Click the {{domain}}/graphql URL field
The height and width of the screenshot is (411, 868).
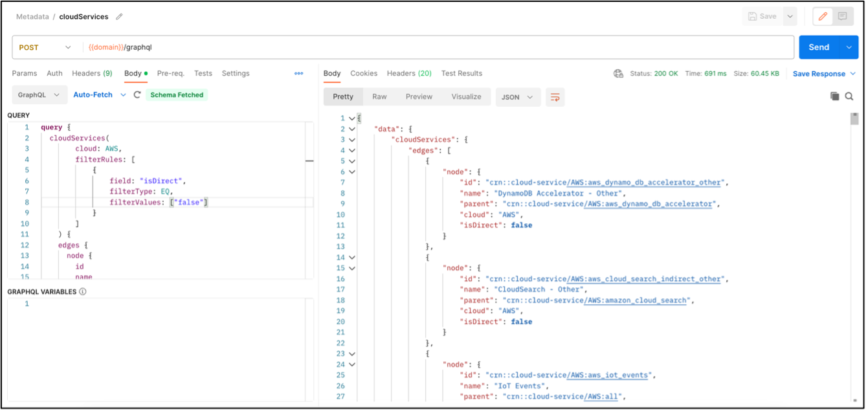coord(438,47)
